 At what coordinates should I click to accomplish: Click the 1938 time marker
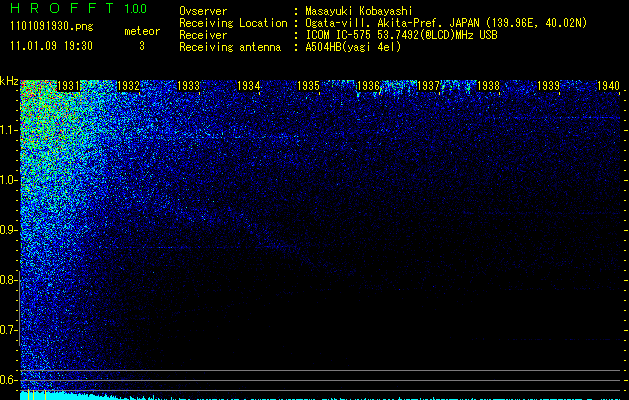coord(489,86)
